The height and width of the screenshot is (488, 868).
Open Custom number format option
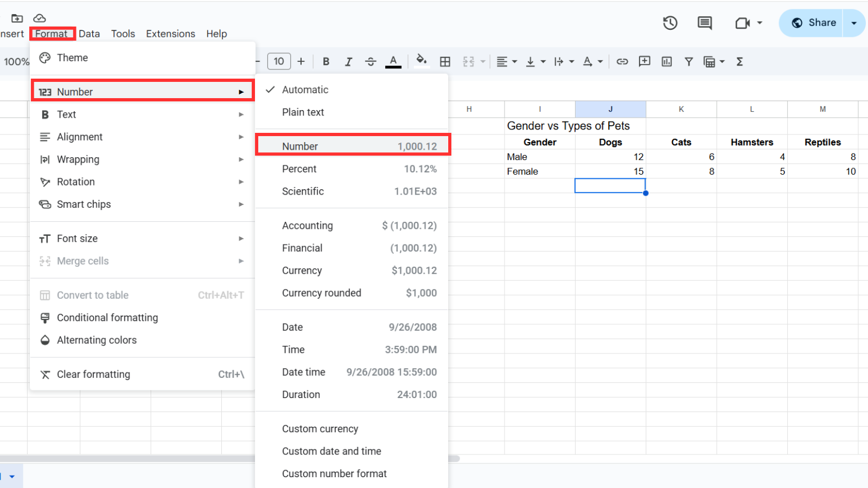click(x=352, y=474)
